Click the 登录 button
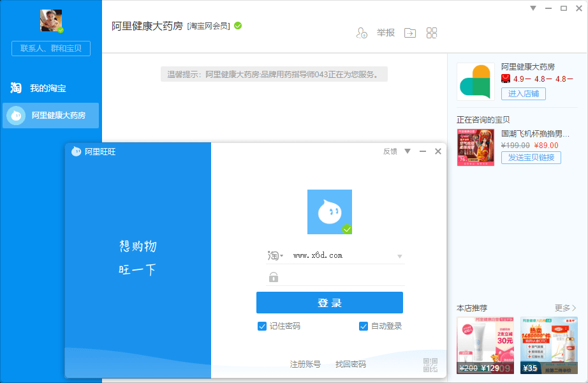 point(330,302)
